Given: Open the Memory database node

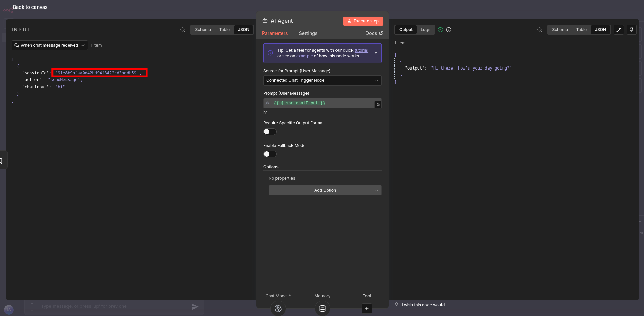Looking at the screenshot, I should (x=323, y=309).
